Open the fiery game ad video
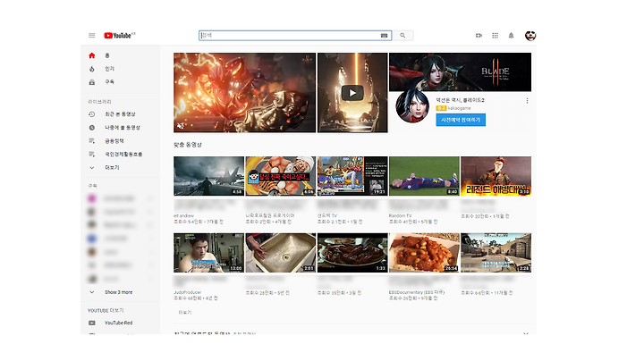The height and width of the screenshot is (361, 644). 245,93
